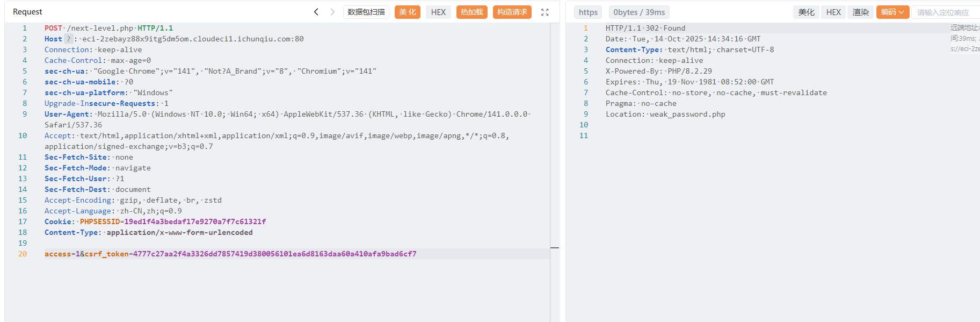Open 数据包扫描 packet scan in Request panel
This screenshot has width=980, height=322.
click(x=366, y=12)
